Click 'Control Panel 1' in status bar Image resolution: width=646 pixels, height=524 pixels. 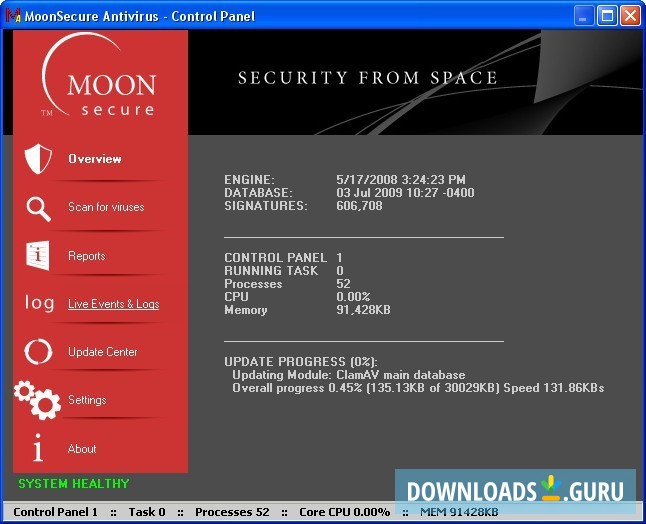pyautogui.click(x=56, y=512)
